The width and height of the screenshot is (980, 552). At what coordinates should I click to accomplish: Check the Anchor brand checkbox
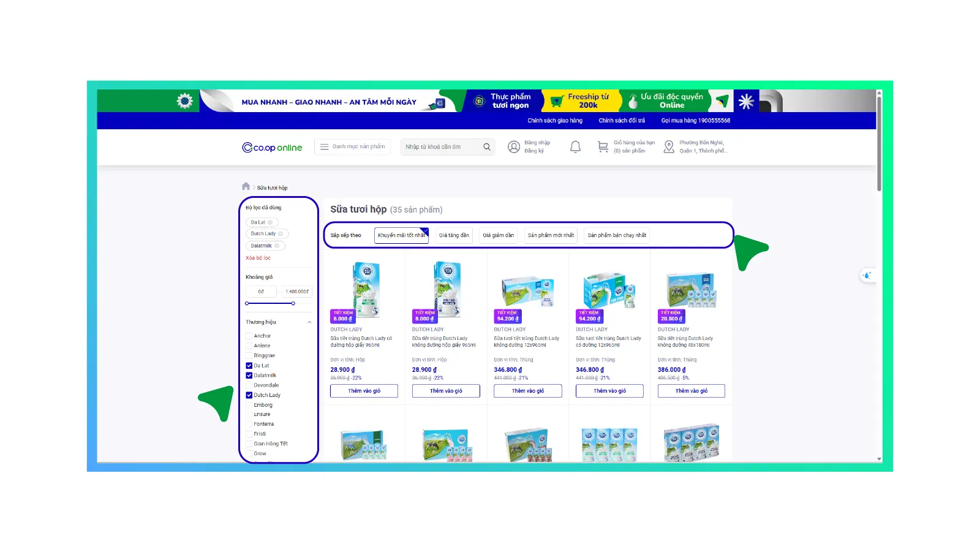point(249,336)
